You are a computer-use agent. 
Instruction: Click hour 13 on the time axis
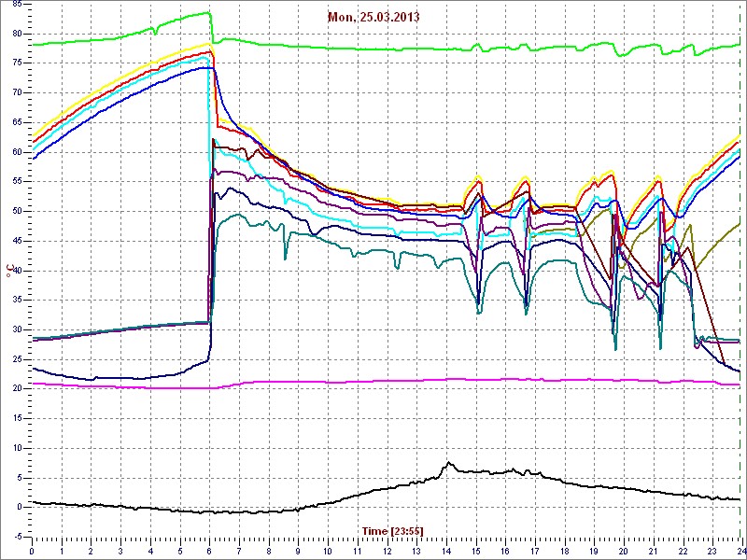point(416,551)
